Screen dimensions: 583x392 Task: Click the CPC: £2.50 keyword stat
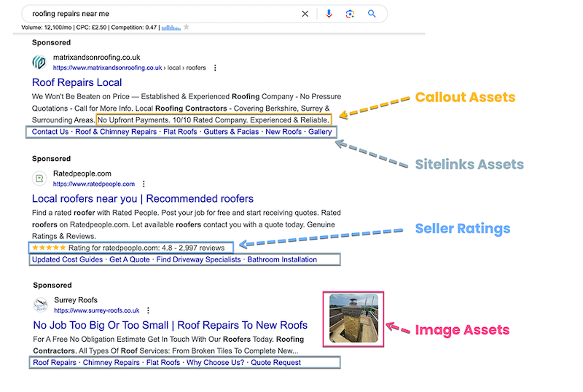tap(92, 28)
